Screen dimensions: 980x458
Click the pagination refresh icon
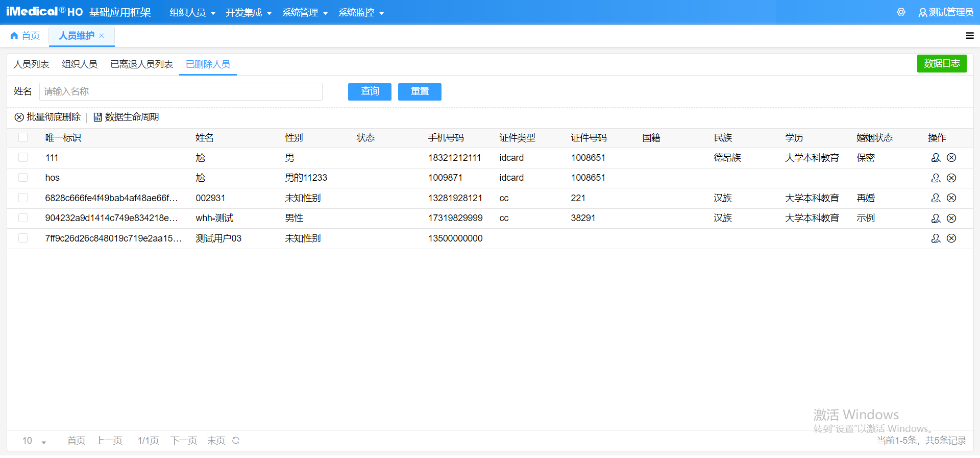(x=236, y=440)
